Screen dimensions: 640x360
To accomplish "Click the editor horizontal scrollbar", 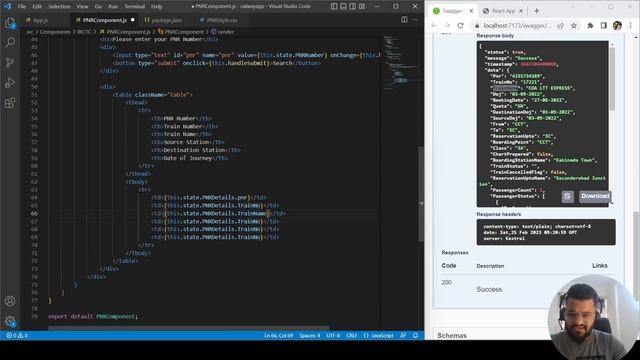I will pos(188,328).
